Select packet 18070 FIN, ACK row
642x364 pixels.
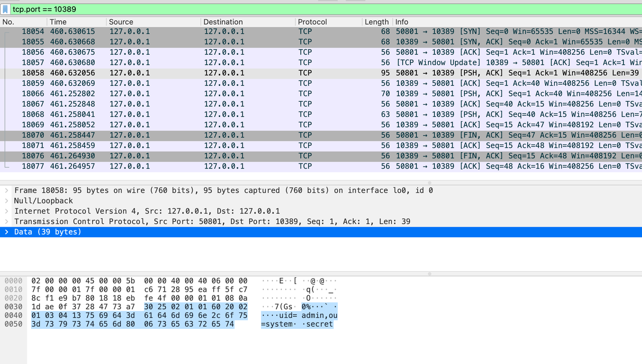pyautogui.click(x=321, y=135)
